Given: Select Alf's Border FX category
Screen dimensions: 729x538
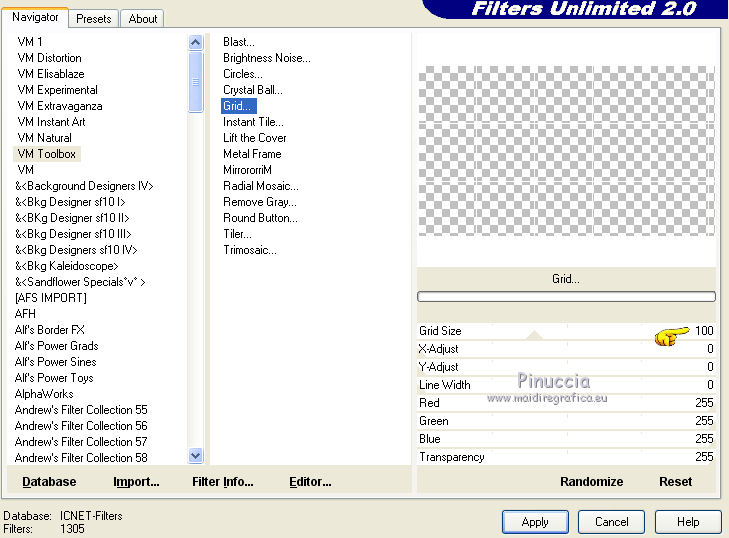Looking at the screenshot, I should click(49, 330).
